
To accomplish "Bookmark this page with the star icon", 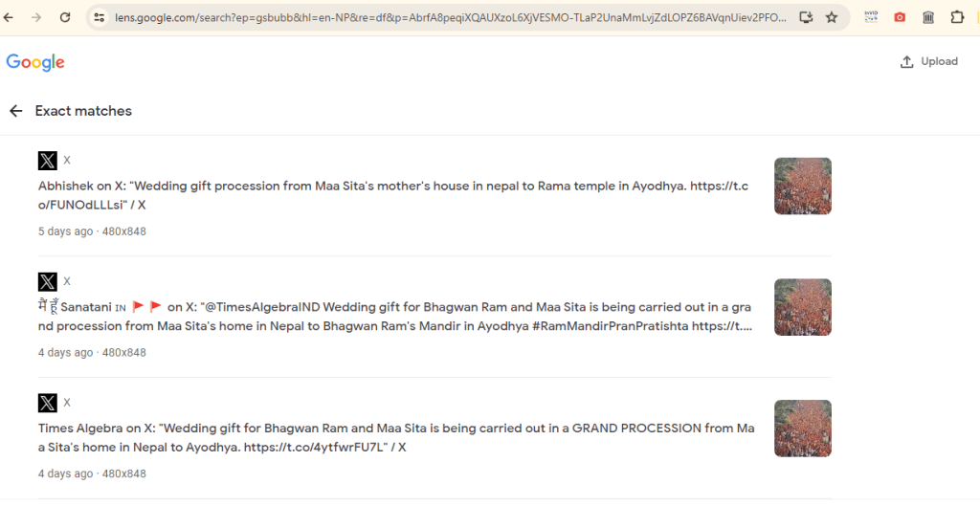I will pos(832,17).
